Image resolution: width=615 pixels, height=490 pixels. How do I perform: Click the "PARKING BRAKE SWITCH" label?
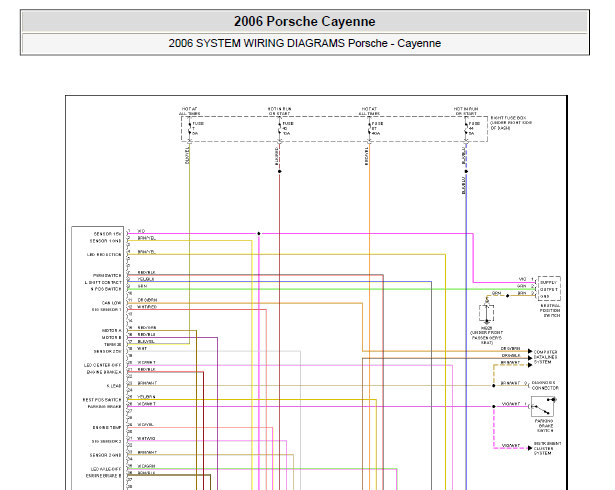[544, 426]
